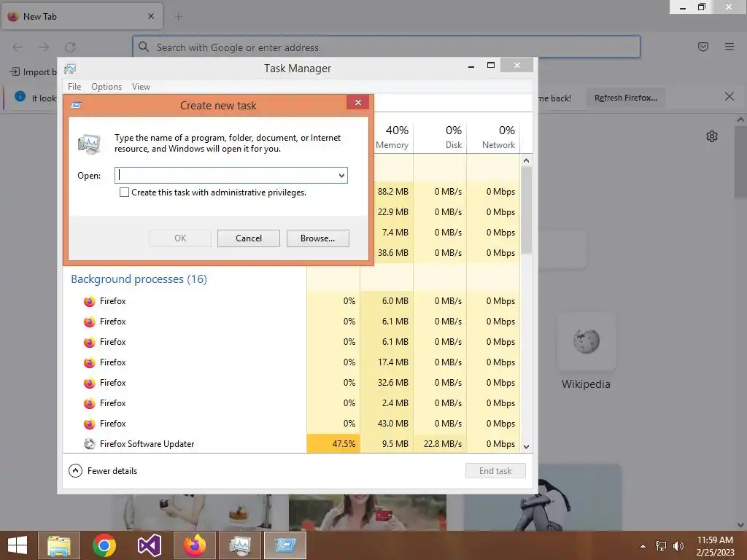The image size is (747, 560).
Task: Open Task Manager's File menu
Action: coord(74,87)
